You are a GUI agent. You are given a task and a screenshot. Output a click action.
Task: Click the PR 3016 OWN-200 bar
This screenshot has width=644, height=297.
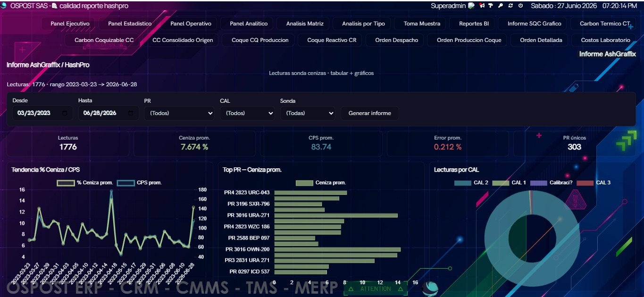337,249
